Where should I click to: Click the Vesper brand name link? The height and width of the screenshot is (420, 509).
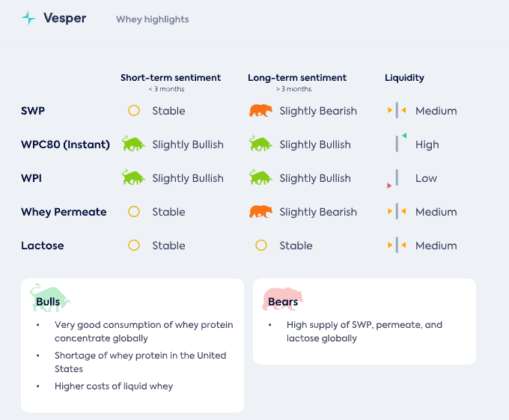[x=64, y=19]
